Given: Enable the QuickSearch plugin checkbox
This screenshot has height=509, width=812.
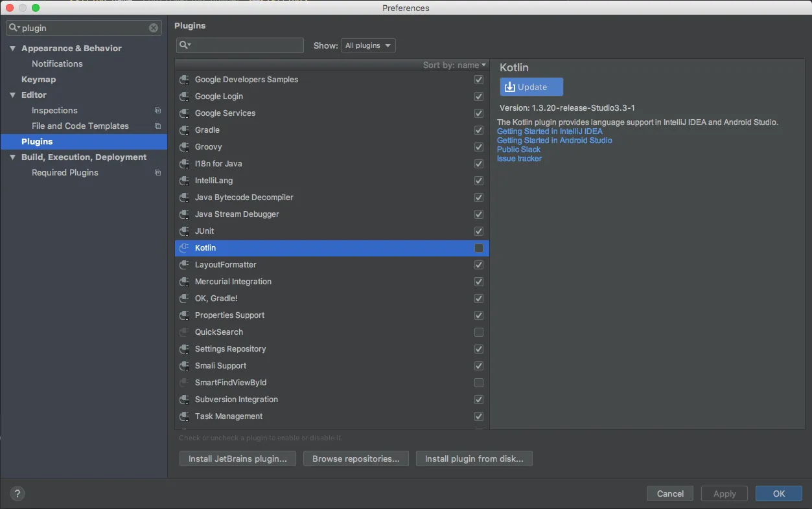Looking at the screenshot, I should point(479,332).
